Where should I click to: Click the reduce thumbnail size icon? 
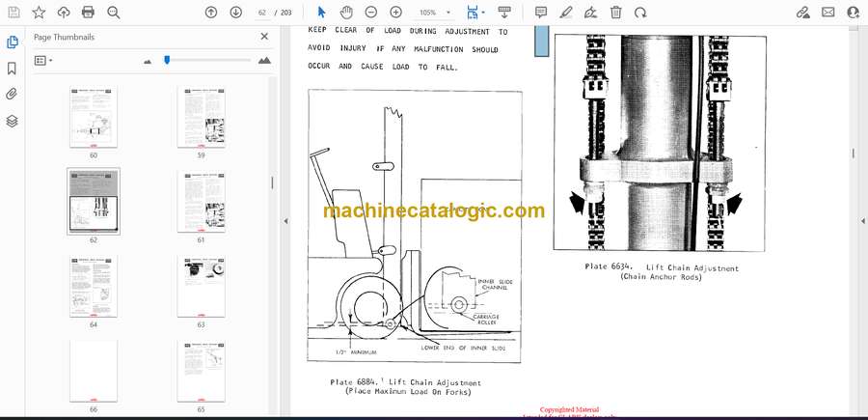[148, 62]
